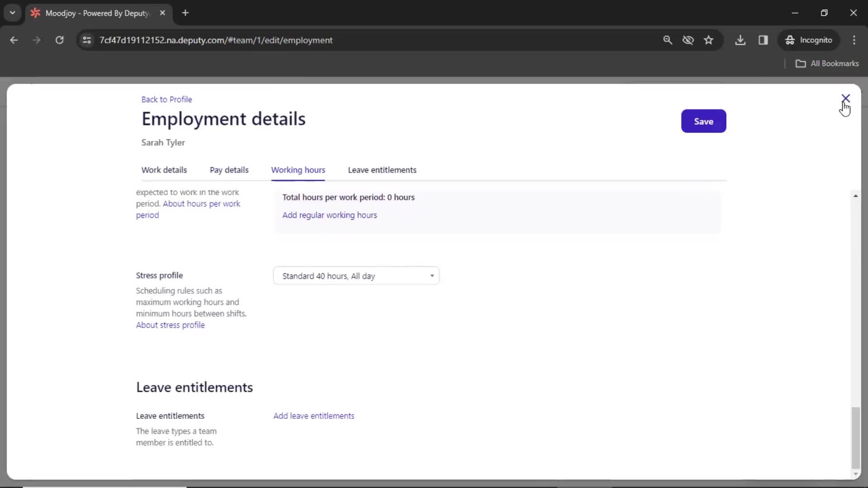This screenshot has width=868, height=488.
Task: Close the Employment details dialog
Action: [845, 98]
